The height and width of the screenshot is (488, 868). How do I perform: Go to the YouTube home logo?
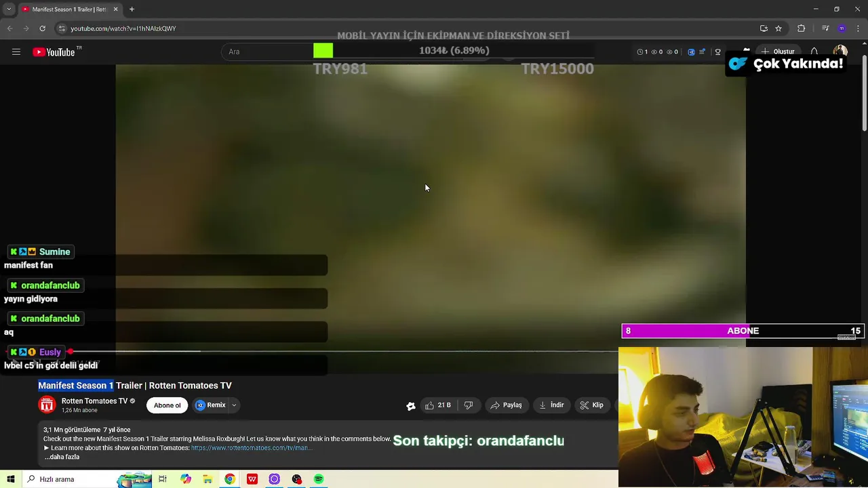pos(54,52)
